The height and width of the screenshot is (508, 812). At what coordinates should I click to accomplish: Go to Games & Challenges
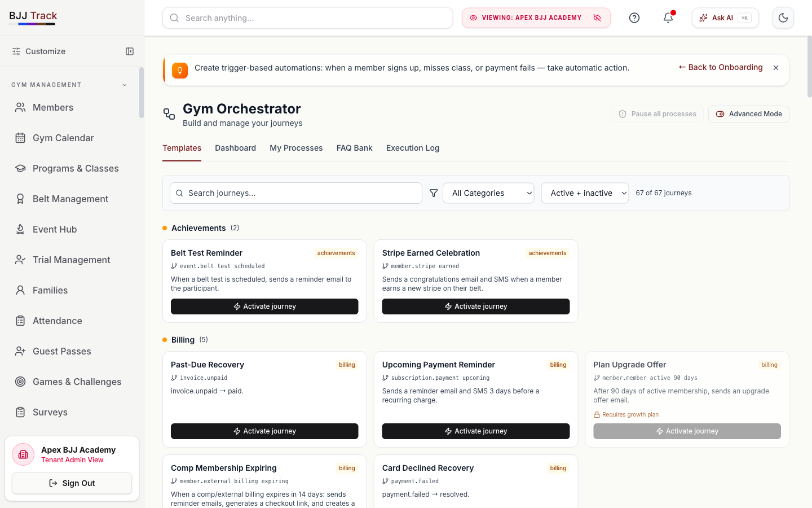coord(70,382)
